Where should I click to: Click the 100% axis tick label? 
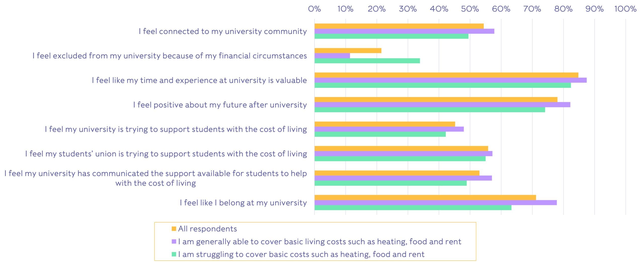pyautogui.click(x=625, y=9)
